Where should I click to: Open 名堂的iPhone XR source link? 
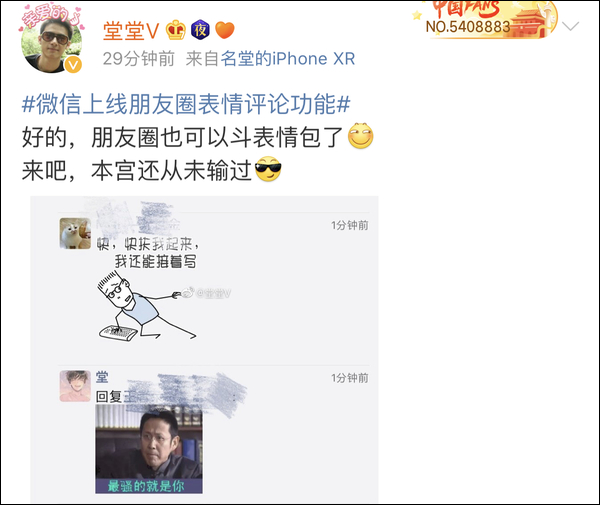tap(288, 59)
